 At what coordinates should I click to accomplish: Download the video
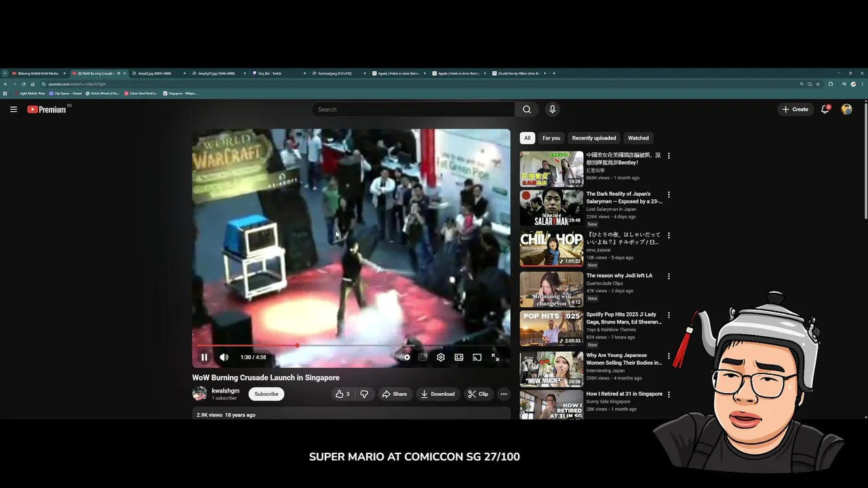click(437, 394)
